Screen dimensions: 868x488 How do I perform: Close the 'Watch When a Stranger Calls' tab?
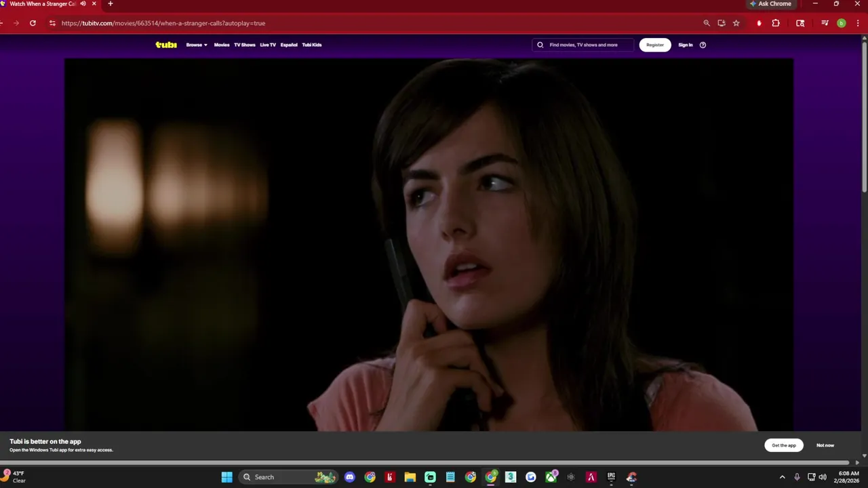(94, 3)
